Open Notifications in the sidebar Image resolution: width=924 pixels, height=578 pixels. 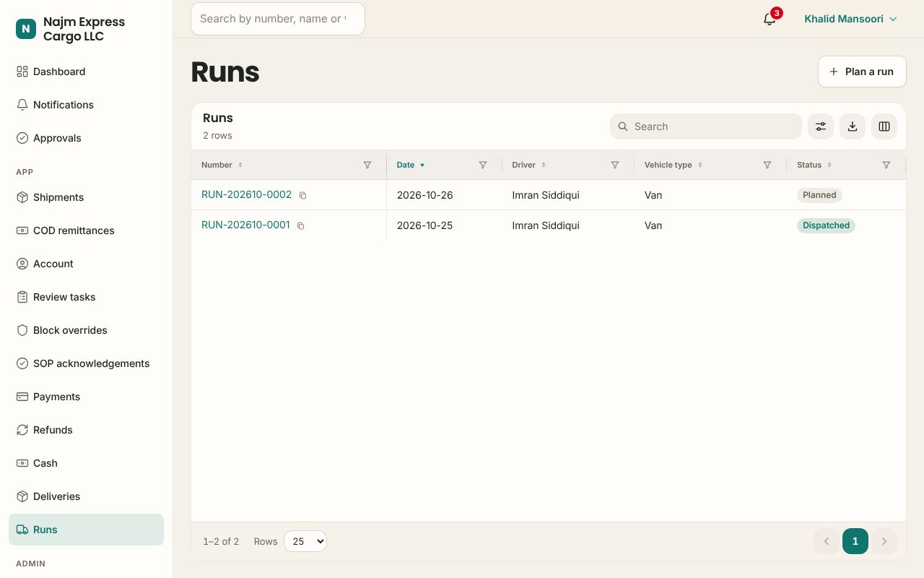tap(87, 105)
